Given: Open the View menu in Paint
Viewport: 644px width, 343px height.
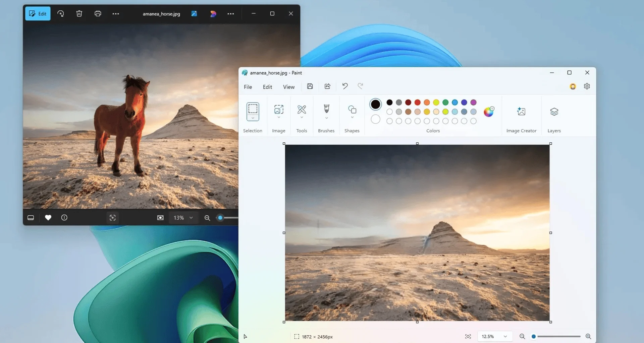Looking at the screenshot, I should point(288,87).
